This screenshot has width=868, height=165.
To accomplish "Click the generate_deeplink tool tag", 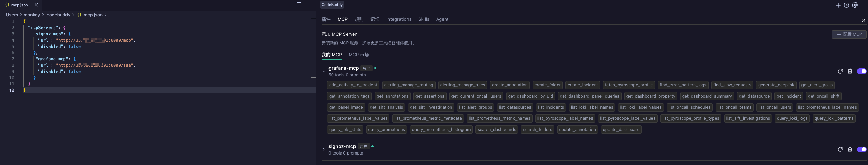I will click(x=776, y=85).
